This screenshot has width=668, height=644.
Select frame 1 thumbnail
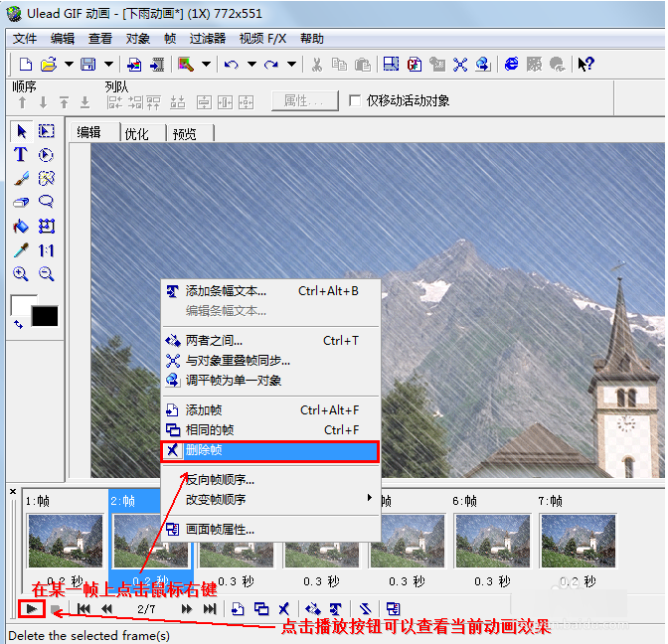click(x=66, y=541)
